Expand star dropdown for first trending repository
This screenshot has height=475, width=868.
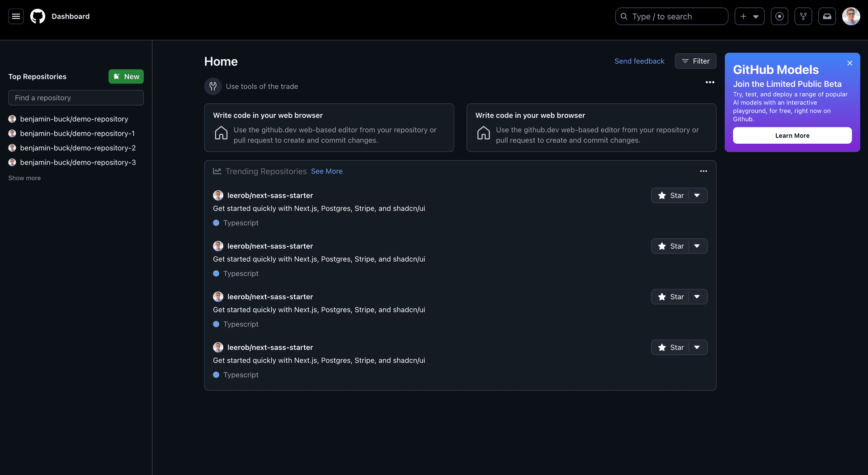click(x=698, y=195)
